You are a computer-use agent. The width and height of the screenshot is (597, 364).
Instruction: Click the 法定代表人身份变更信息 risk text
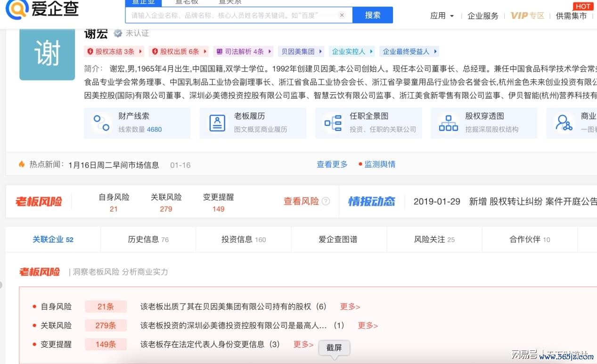(210, 344)
